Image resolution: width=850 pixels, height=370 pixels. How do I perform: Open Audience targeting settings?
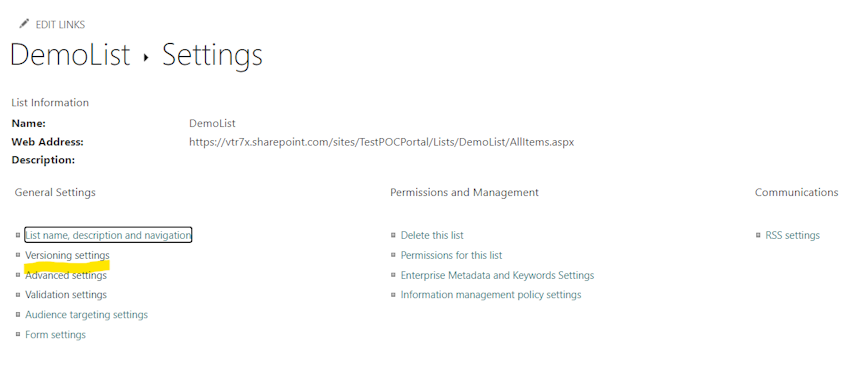click(86, 315)
